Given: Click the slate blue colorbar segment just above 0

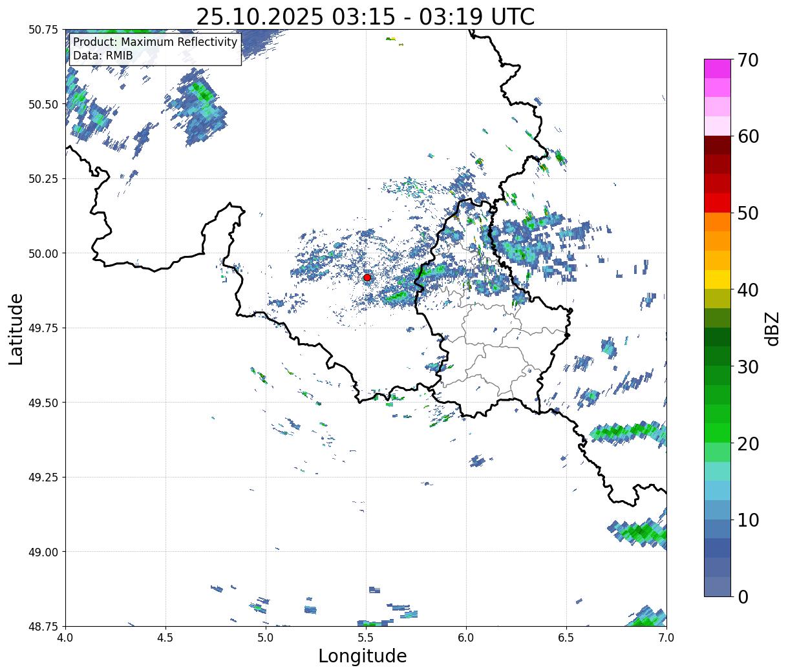Looking at the screenshot, I should click(718, 586).
